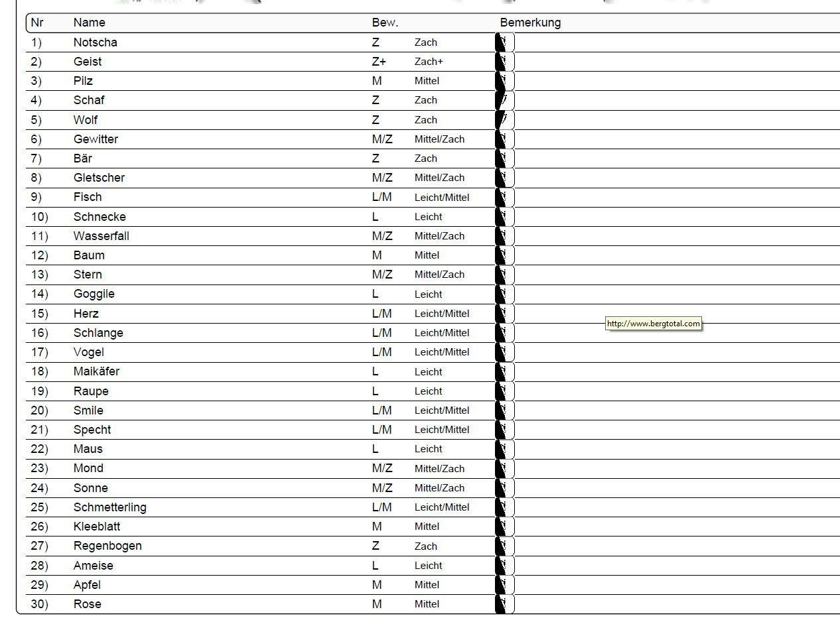Open the info icon in the Notscha row
Viewport: 840px width, 630px height.
click(x=505, y=42)
